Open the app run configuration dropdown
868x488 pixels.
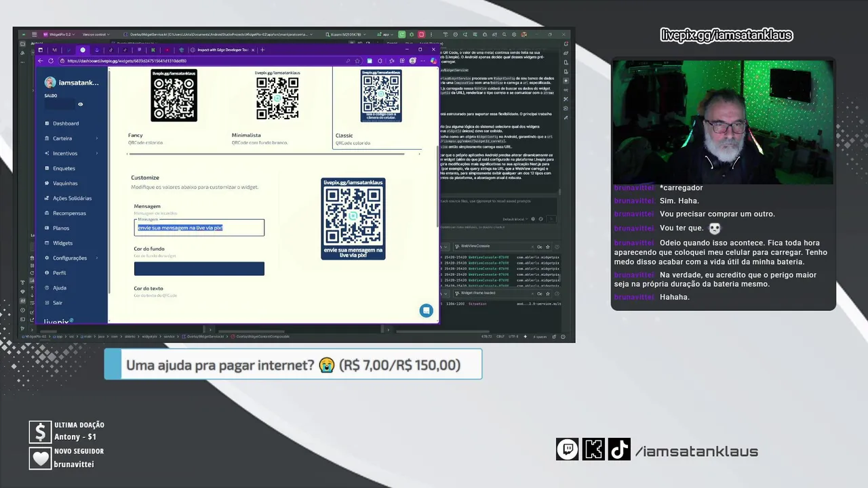(387, 35)
